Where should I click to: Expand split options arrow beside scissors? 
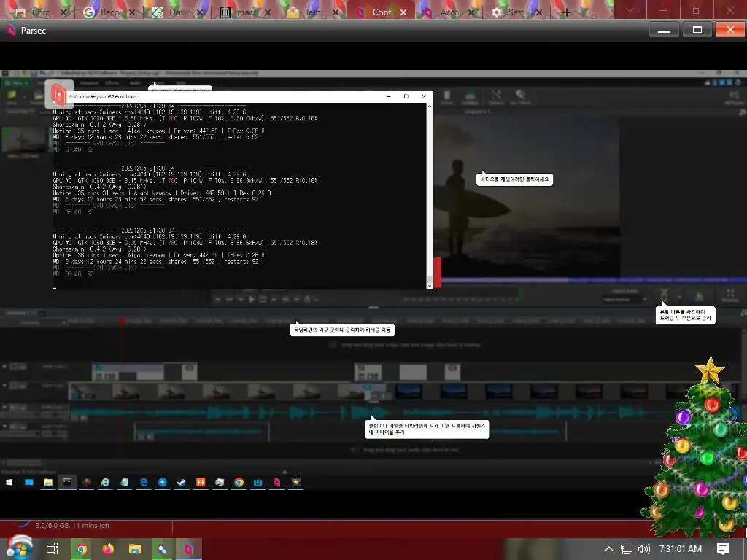pyautogui.click(x=678, y=296)
